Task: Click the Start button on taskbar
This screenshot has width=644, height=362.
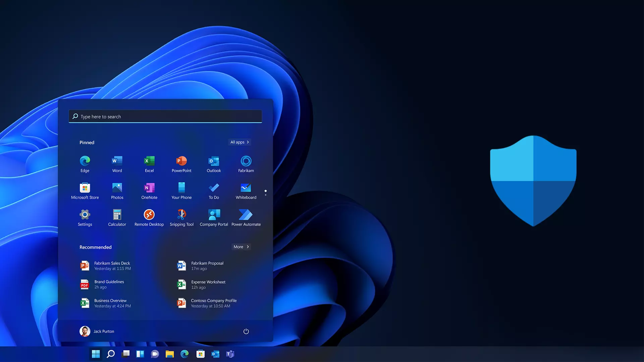Action: click(x=96, y=354)
